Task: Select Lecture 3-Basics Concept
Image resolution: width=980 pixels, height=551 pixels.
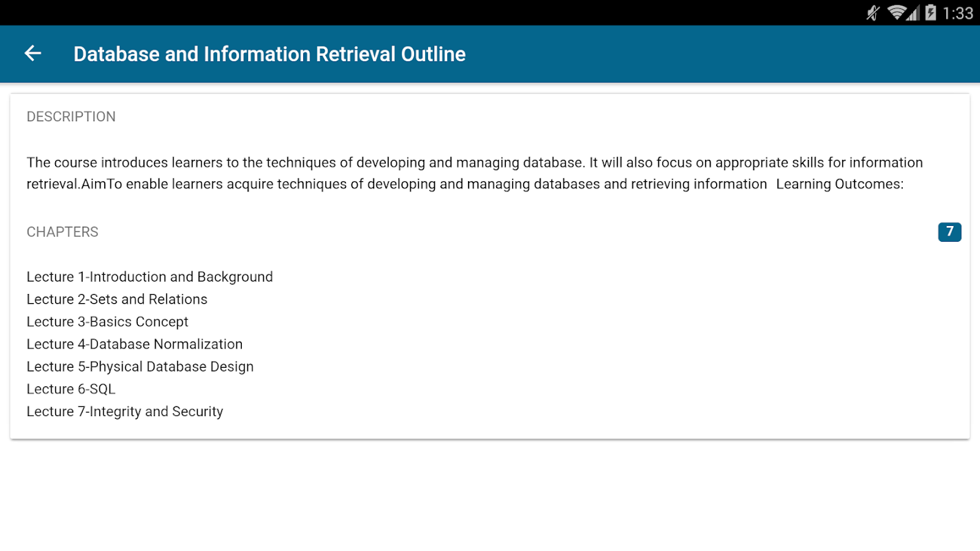Action: 108,322
